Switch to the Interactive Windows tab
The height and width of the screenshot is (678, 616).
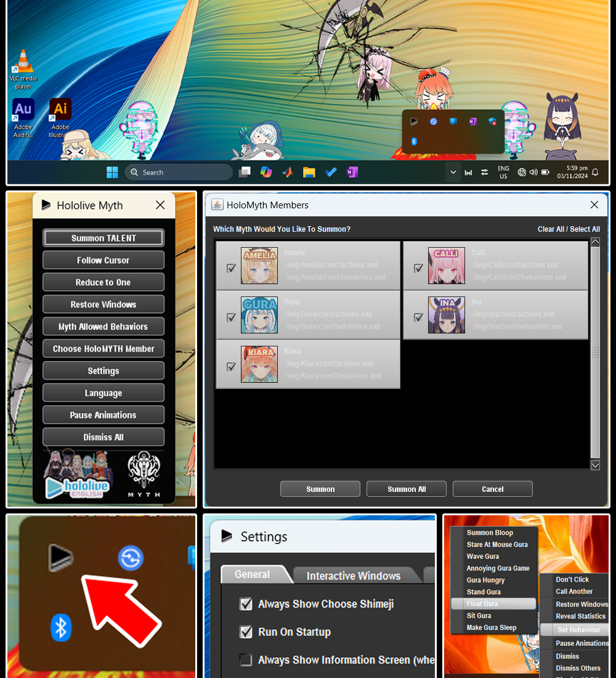tap(354, 576)
